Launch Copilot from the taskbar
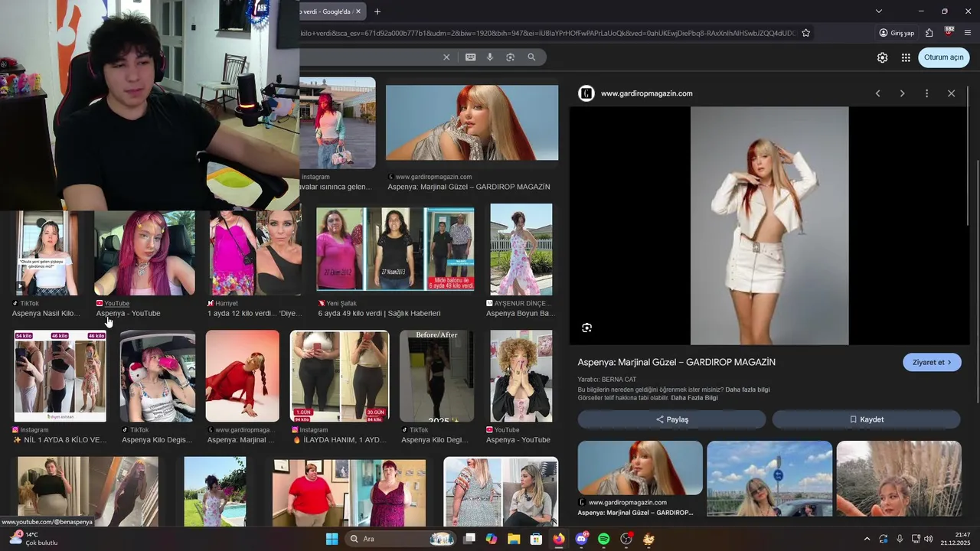Viewport: 980px width, 551px height. pyautogui.click(x=492, y=539)
